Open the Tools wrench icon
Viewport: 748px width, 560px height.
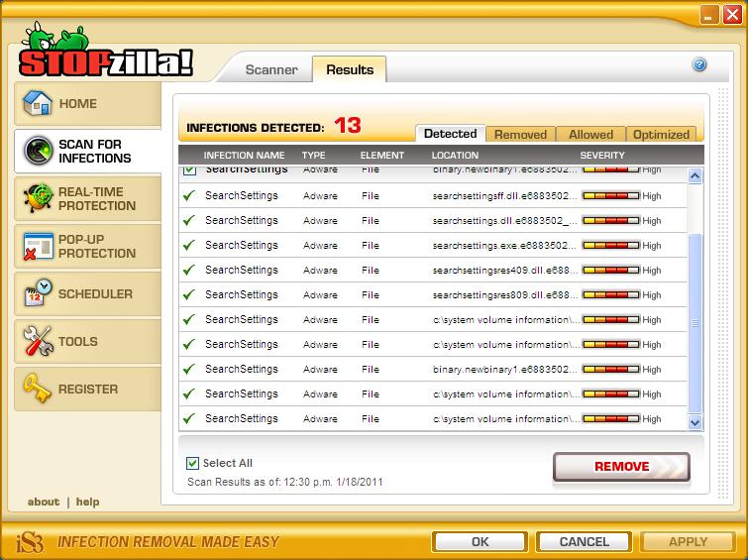[38, 341]
